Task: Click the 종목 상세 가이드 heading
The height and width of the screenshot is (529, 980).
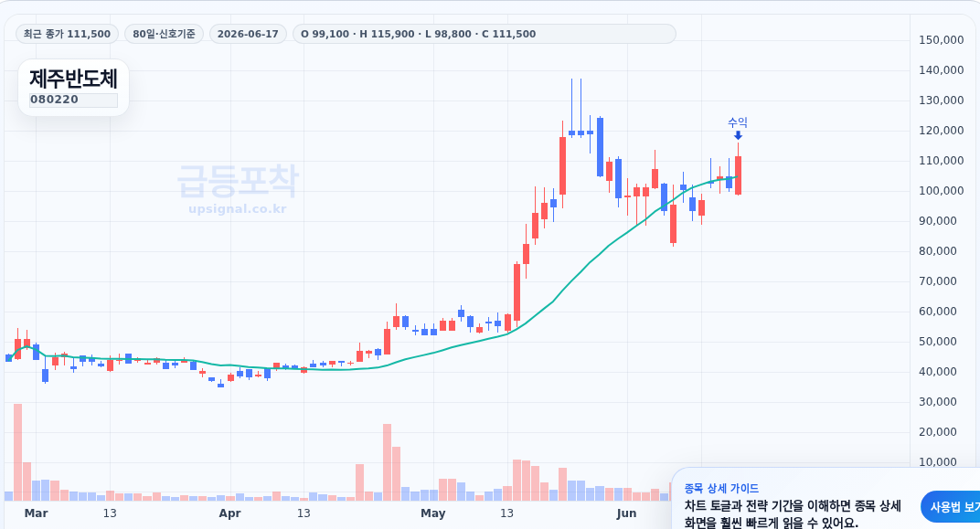Action: [721, 488]
